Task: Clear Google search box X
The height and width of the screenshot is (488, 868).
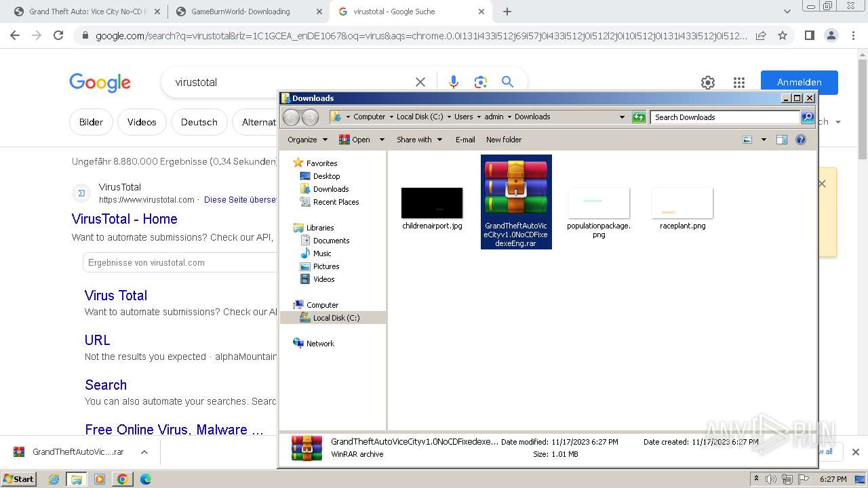Action: pyautogui.click(x=420, y=82)
